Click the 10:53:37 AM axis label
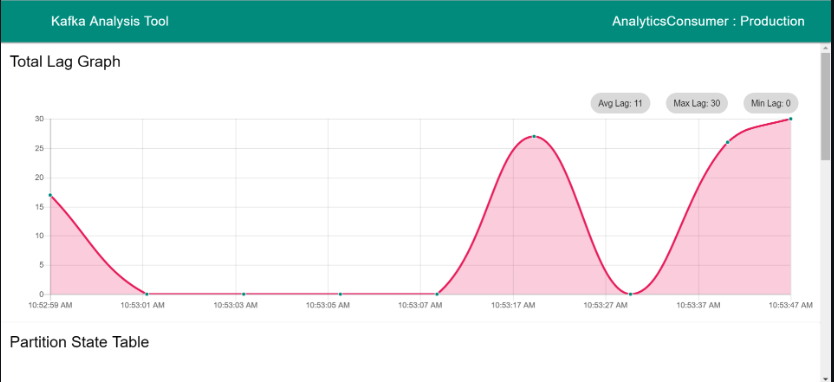834x382 pixels. coord(698,305)
